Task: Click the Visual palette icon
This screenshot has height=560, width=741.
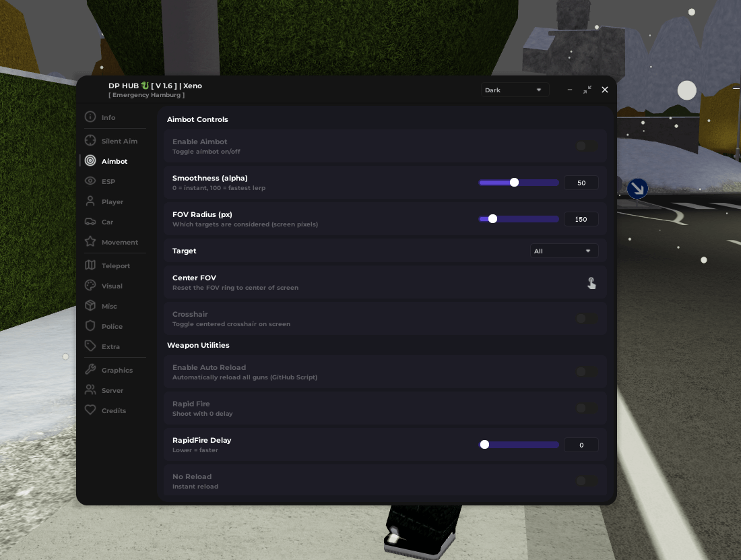Action: tap(90, 286)
